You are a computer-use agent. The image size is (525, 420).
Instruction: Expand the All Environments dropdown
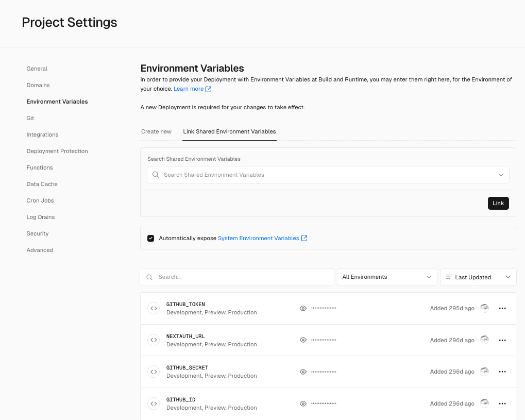coord(386,277)
